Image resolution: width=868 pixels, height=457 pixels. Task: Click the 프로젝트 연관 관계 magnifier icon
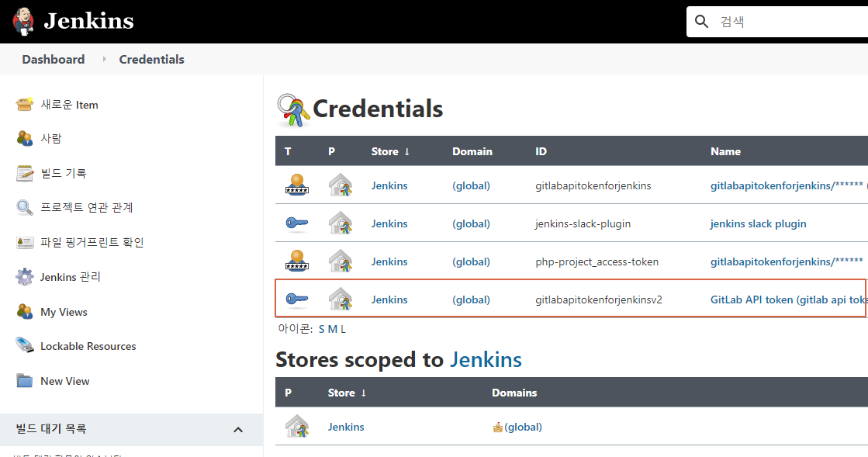[x=24, y=208]
